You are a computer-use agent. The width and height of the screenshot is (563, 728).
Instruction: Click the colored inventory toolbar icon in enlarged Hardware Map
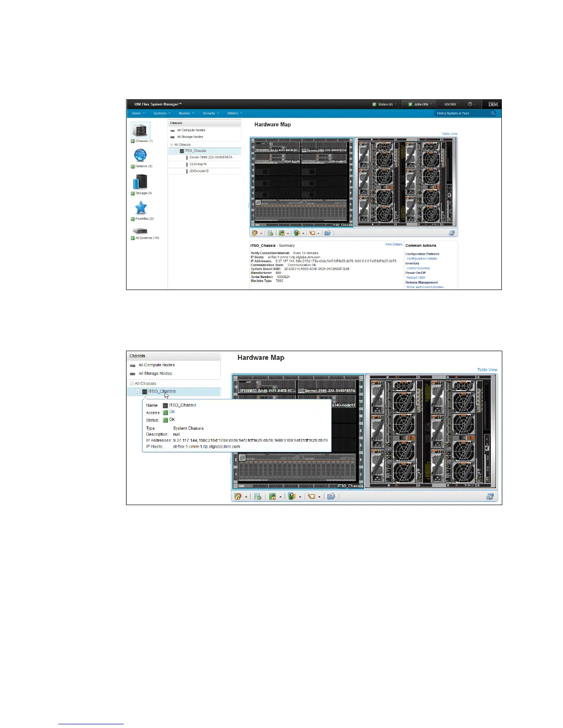[291, 496]
